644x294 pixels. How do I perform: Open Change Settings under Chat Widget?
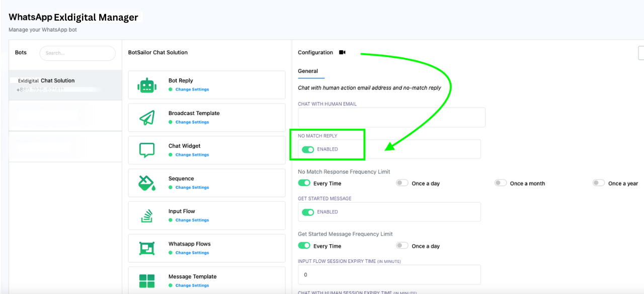click(x=192, y=155)
